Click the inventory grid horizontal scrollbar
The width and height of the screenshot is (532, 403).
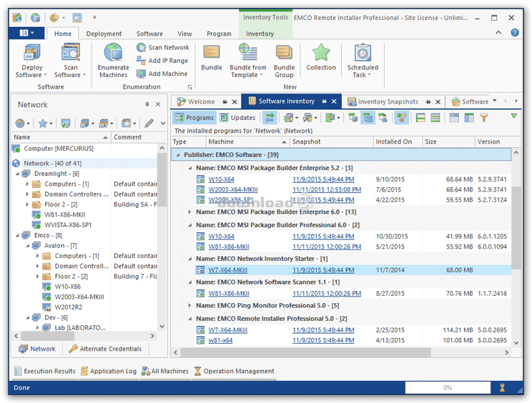click(x=305, y=352)
